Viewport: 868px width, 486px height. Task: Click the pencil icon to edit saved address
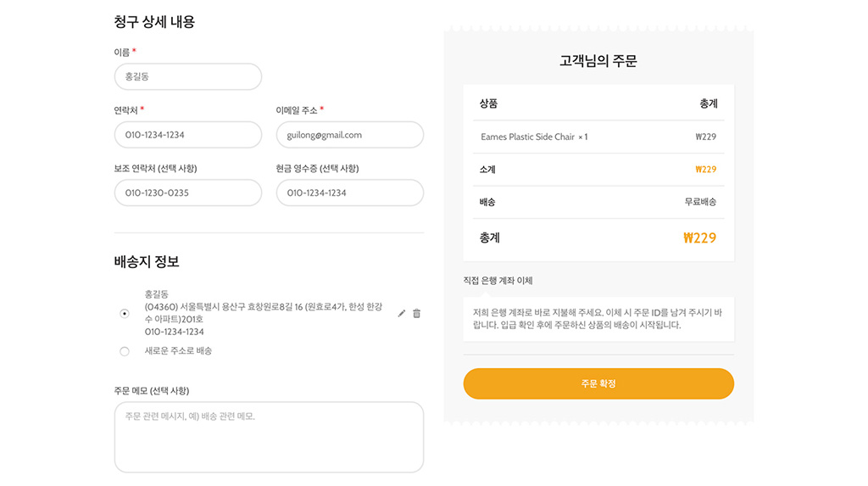402,314
